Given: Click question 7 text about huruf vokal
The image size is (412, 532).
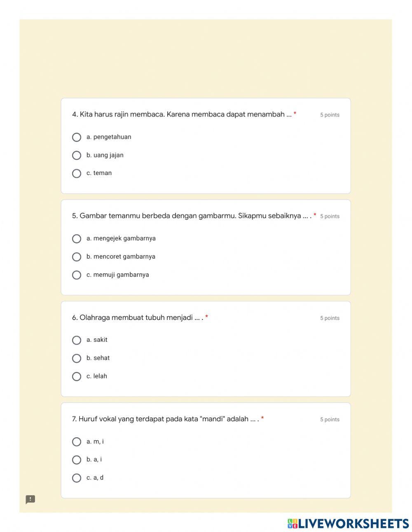Looking at the screenshot, I should tap(166, 419).
